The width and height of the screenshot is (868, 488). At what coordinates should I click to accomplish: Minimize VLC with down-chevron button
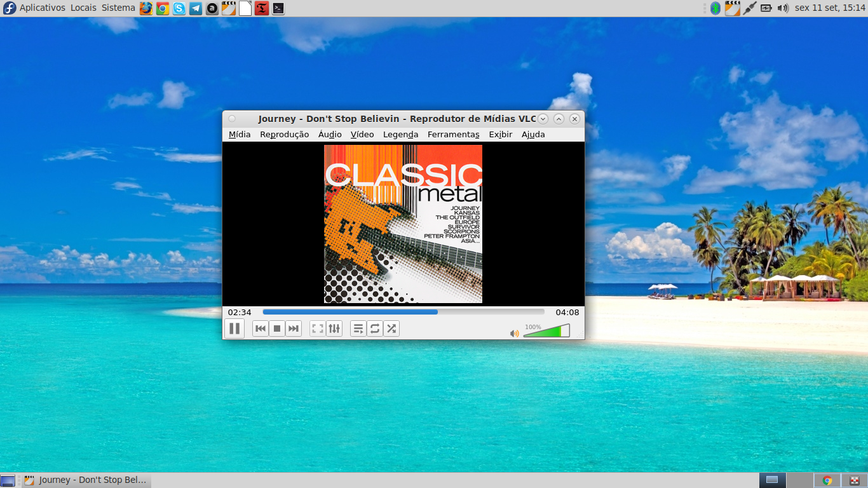(543, 119)
